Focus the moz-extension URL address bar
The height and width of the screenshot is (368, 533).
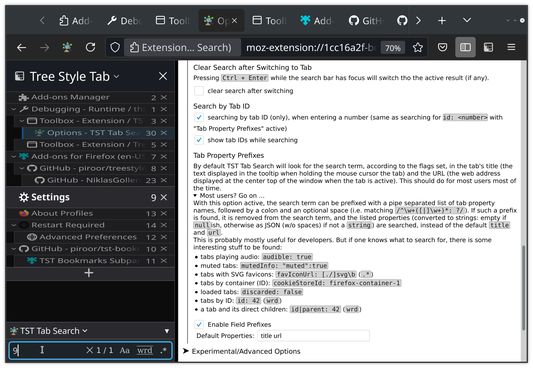click(309, 48)
